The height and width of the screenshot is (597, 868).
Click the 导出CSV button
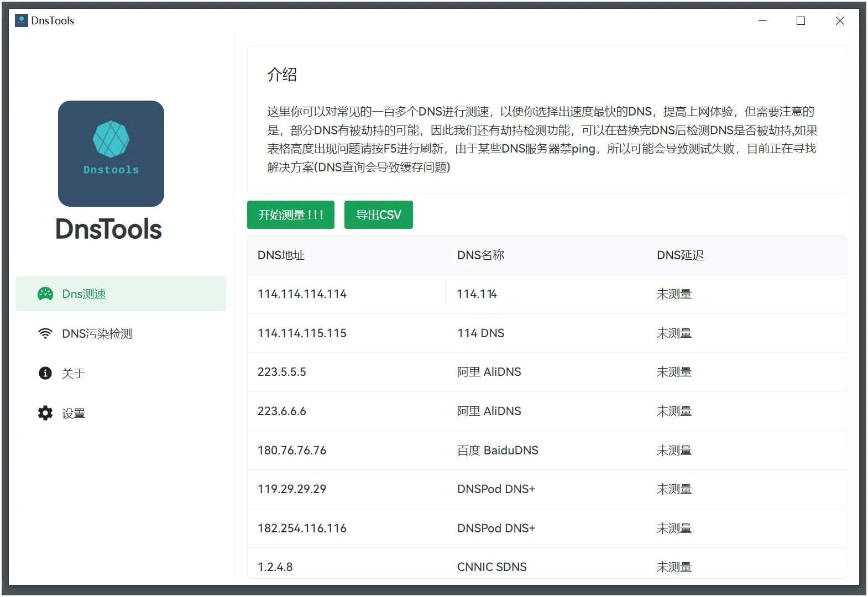tap(378, 214)
